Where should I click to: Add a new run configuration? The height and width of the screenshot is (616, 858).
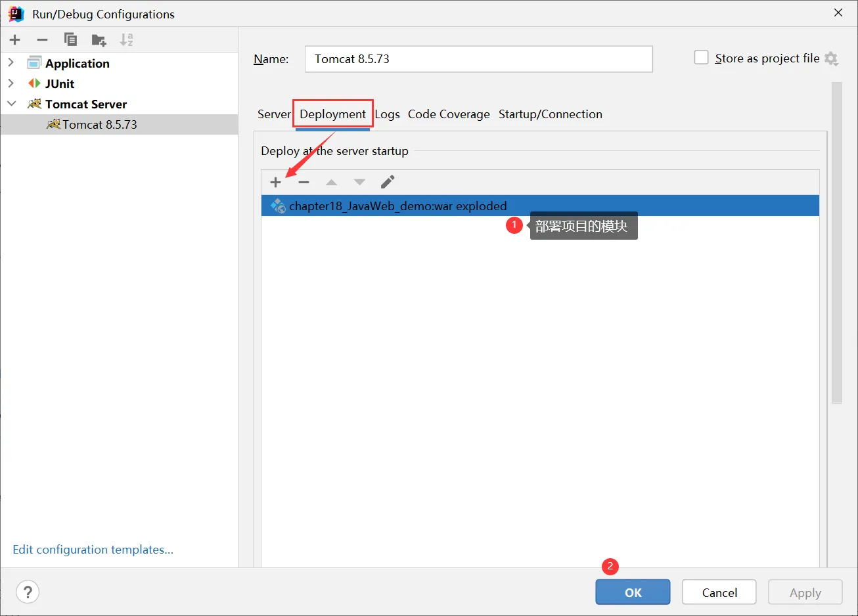(x=15, y=40)
